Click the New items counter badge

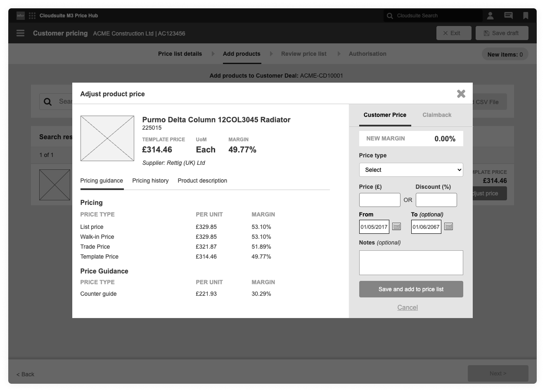pos(505,55)
